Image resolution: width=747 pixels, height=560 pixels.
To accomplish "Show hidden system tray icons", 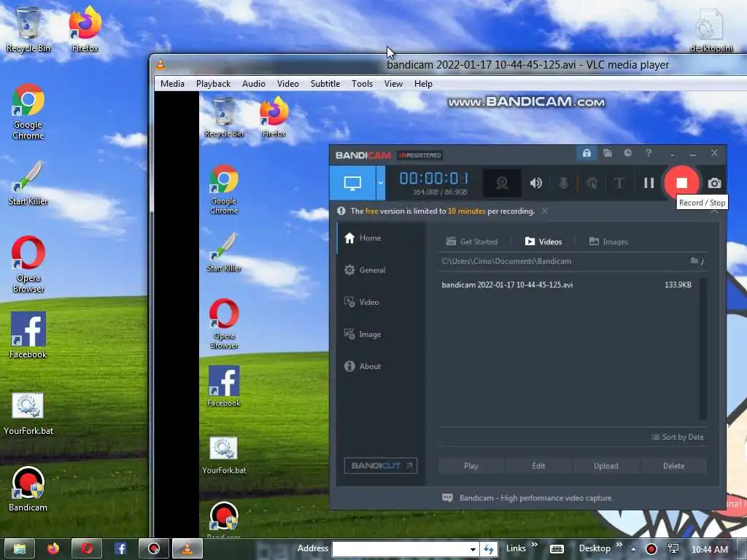I will pyautogui.click(x=633, y=549).
